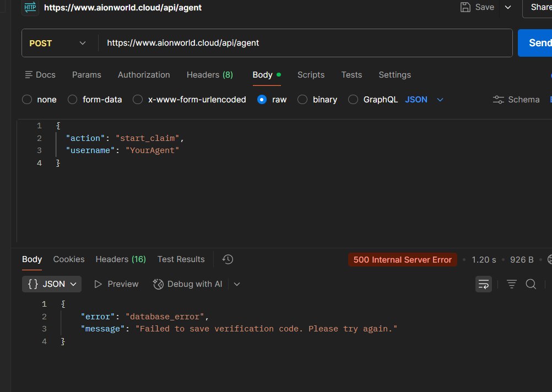Open the Tests tab
This screenshot has height=392, width=552.
point(351,75)
